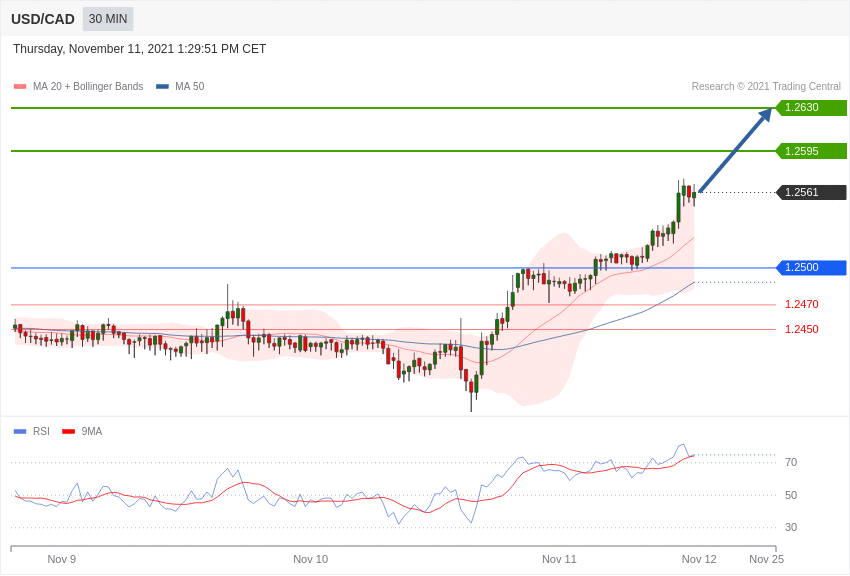Click the black 1.2561 current price tag
Screen dimensions: 850x576
811,192
